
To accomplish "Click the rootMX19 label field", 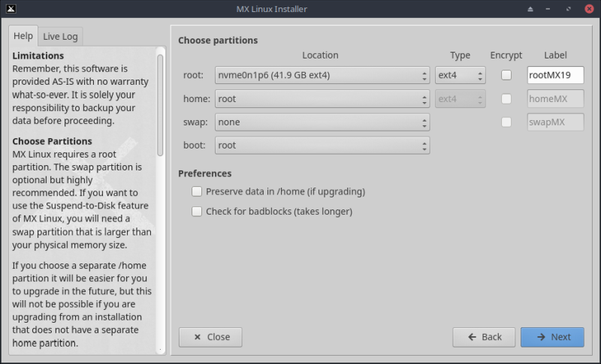I will pyautogui.click(x=555, y=75).
